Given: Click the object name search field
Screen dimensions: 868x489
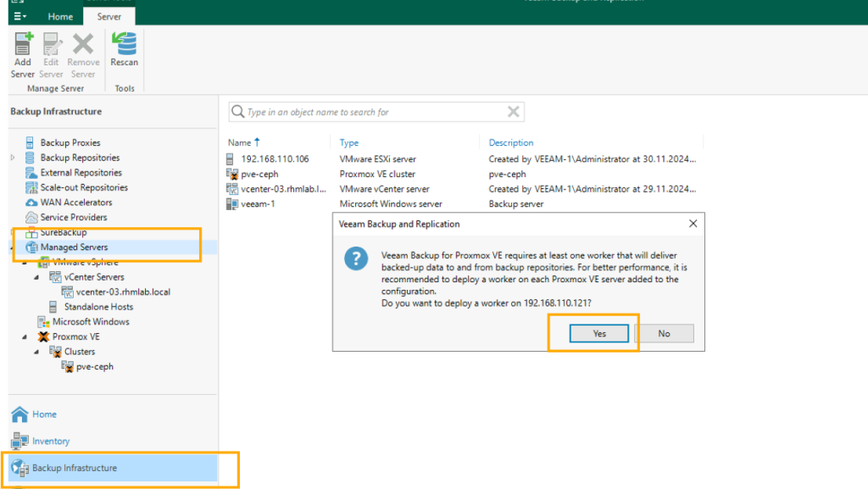Looking at the screenshot, I should click(373, 112).
